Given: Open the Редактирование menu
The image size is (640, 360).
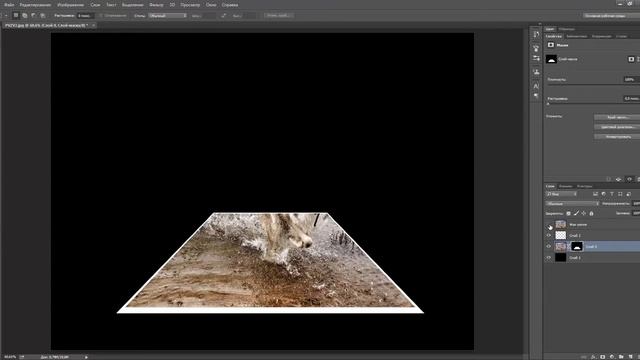Looking at the screenshot, I should pyautogui.click(x=36, y=5).
